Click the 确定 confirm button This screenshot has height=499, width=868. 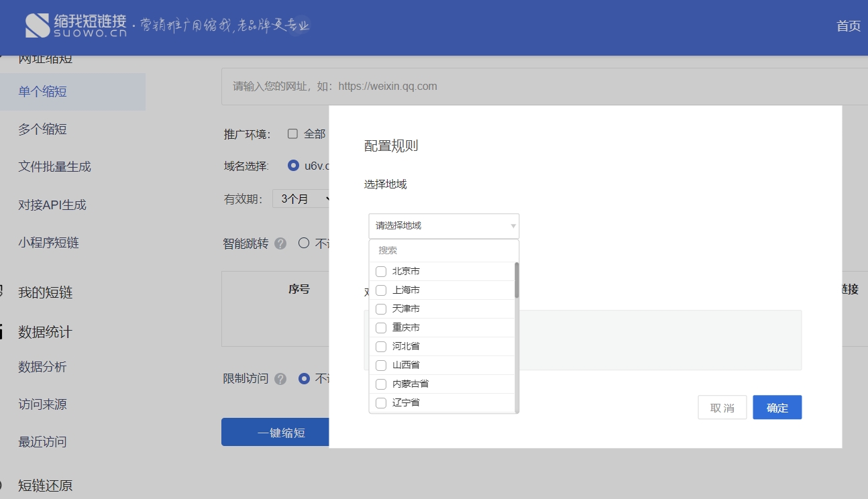[x=777, y=408]
